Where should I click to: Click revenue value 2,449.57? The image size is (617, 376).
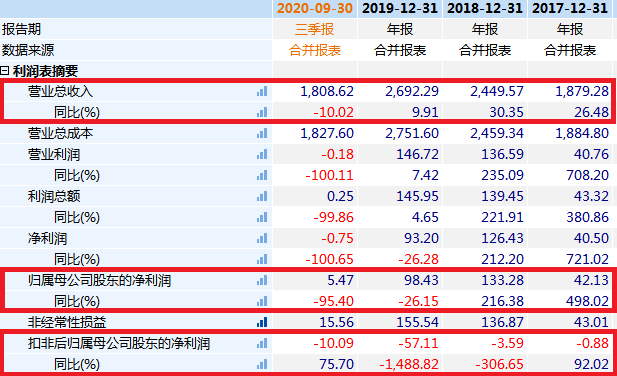tap(497, 91)
